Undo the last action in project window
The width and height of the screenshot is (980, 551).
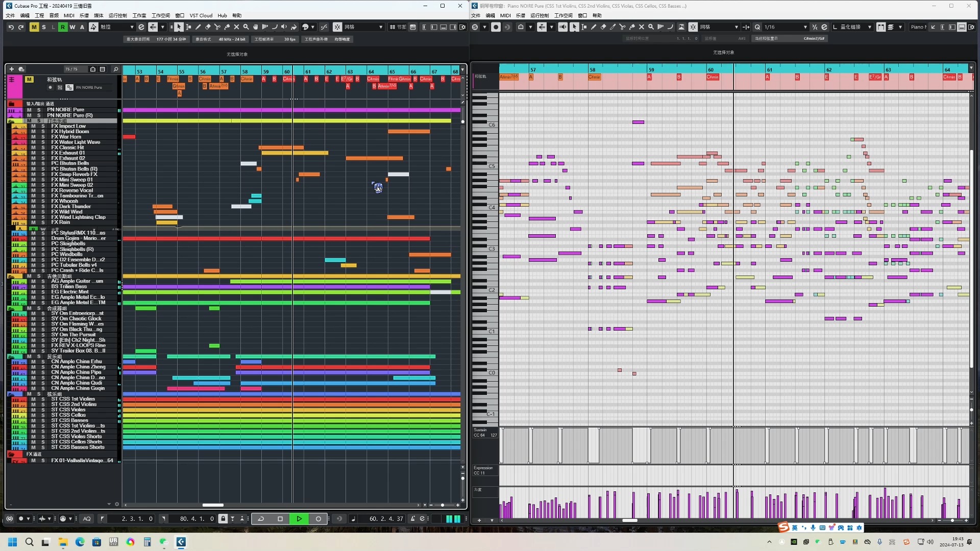pos(11,27)
